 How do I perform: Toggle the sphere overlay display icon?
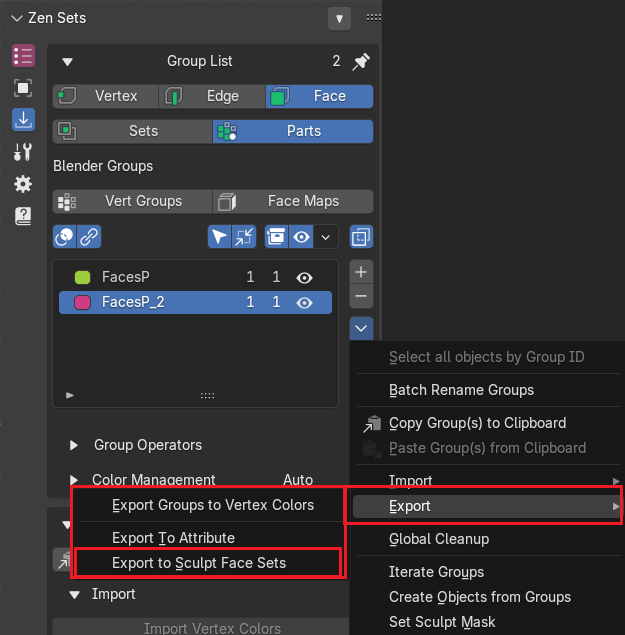click(x=65, y=237)
